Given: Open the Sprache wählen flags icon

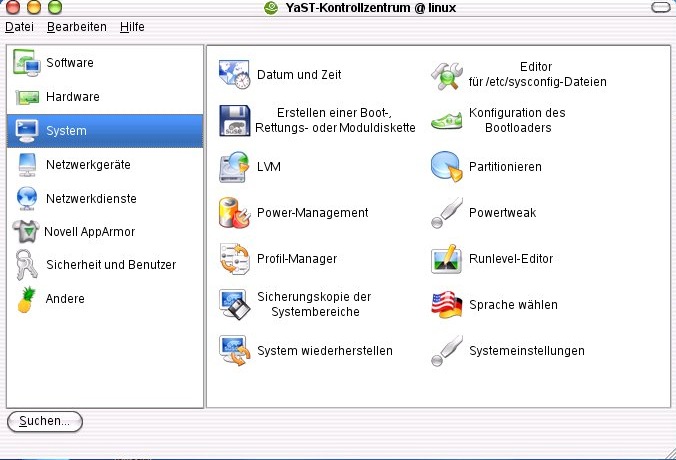Looking at the screenshot, I should (x=447, y=304).
